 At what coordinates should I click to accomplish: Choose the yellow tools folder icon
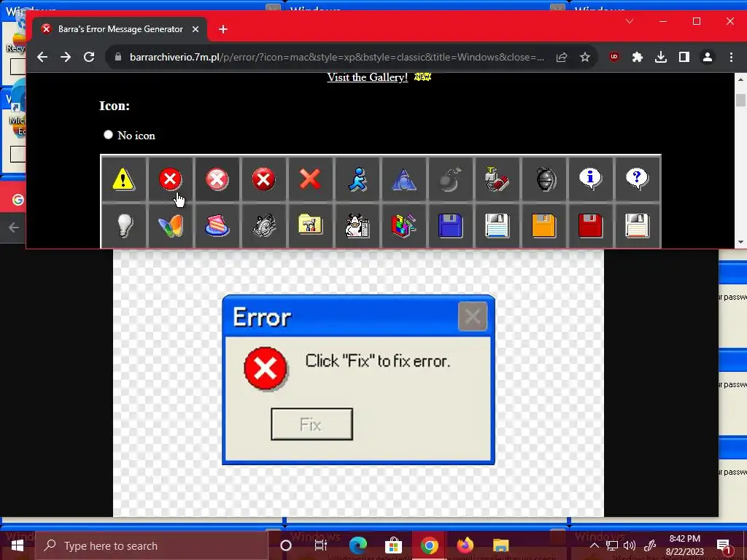(310, 225)
